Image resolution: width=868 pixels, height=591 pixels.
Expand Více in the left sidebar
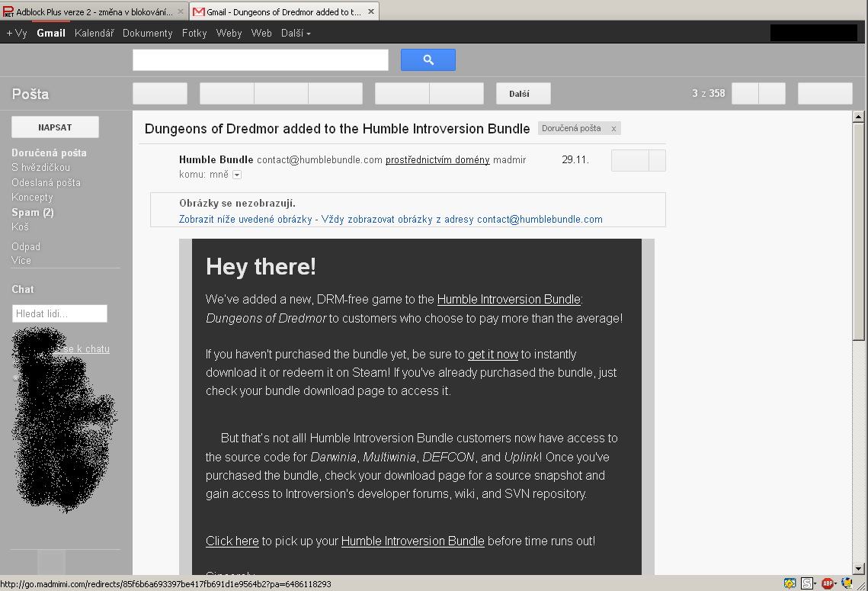[x=21, y=260]
